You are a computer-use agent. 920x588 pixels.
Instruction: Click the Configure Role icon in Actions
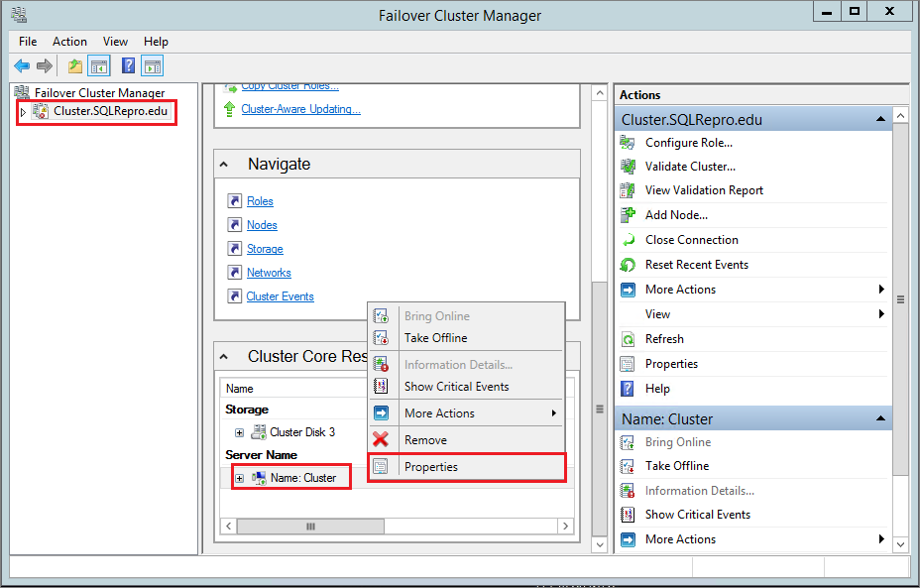[628, 143]
